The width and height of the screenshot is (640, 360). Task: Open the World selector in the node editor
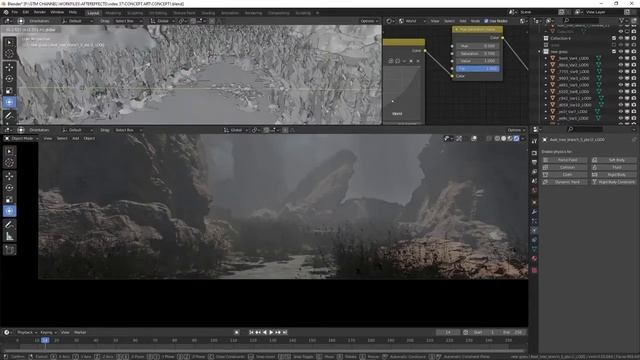point(413,21)
